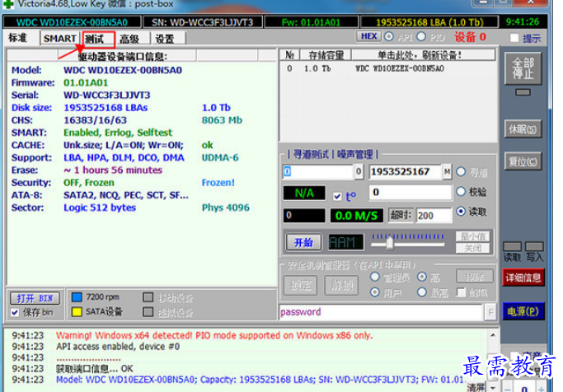Image resolution: width=563 pixels, height=392 pixels.
Task: Select the 用户 radio button
Action: tap(375, 292)
